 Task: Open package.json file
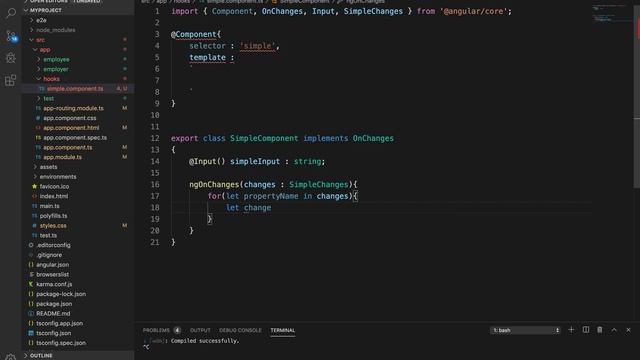pos(54,304)
